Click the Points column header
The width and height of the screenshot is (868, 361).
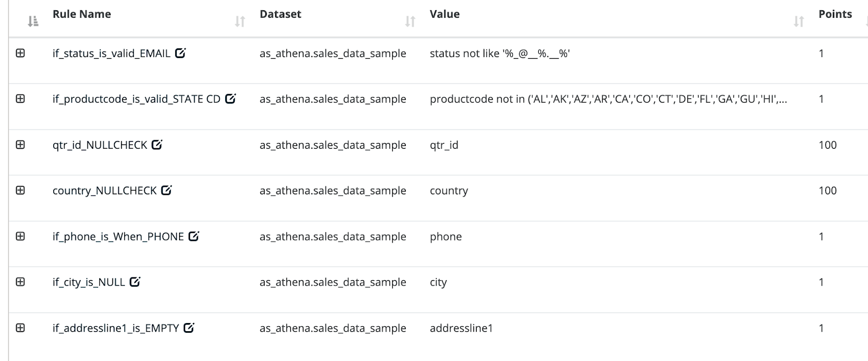[x=835, y=14]
